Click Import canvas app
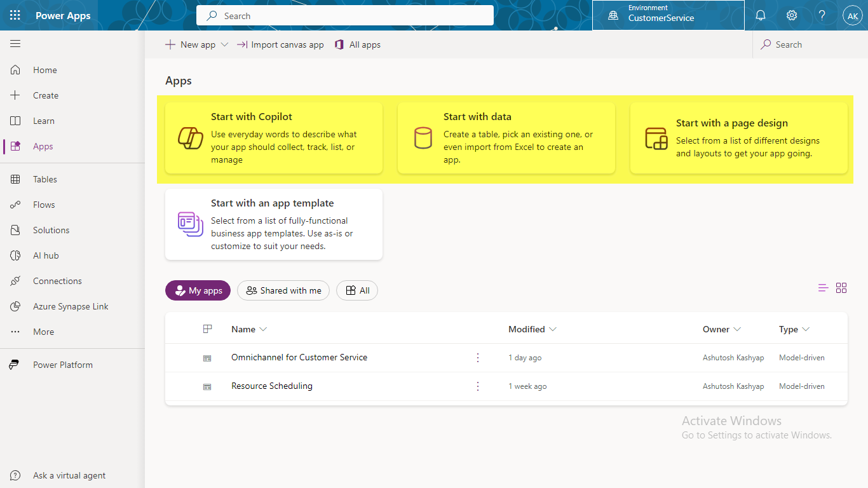Viewport: 868px width, 488px height. [280, 44]
